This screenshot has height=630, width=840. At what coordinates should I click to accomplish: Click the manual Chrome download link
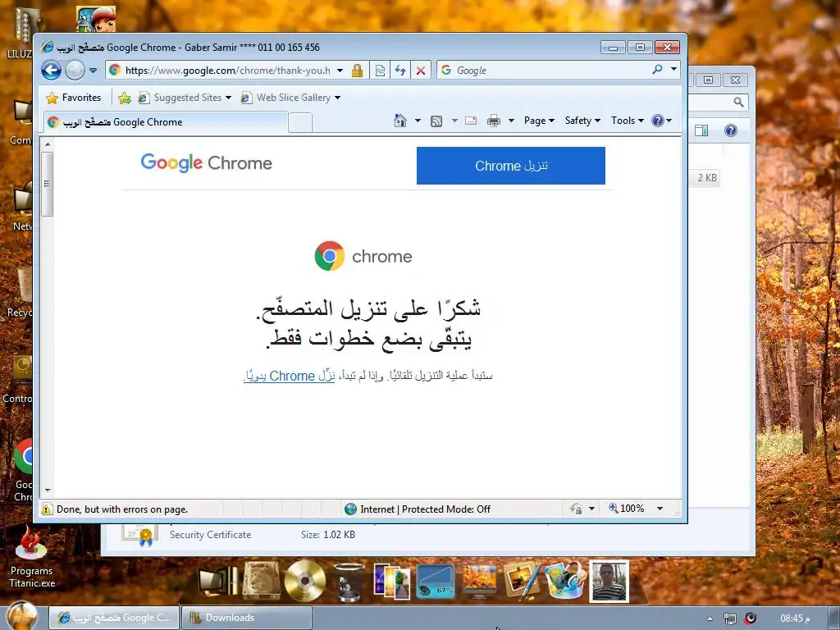coord(290,376)
